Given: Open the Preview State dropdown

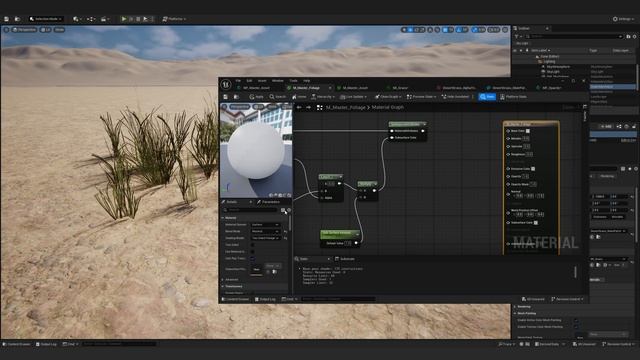Looking at the screenshot, I should point(421,97).
